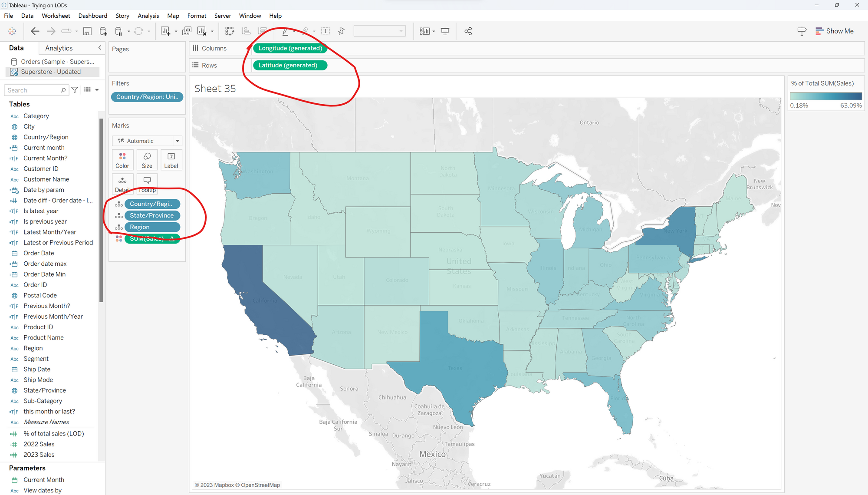Viewport: 868px width, 495px height.
Task: Open the Size marks card
Action: 147,160
